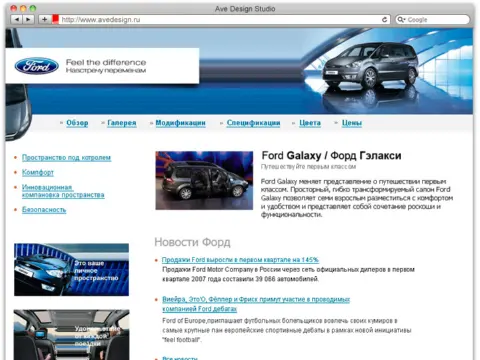Open the Спецификации navigation tab

253,123
